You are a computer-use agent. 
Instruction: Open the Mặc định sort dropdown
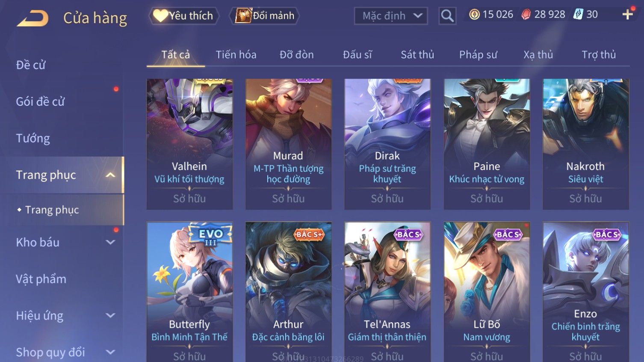[391, 16]
